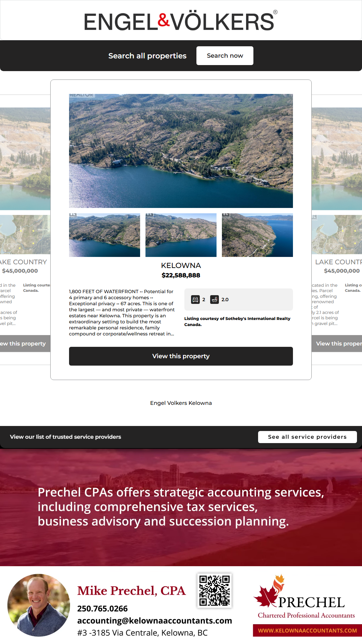Click the bedroom count icon
Viewport: 362px width, 644px height.
[x=195, y=300]
